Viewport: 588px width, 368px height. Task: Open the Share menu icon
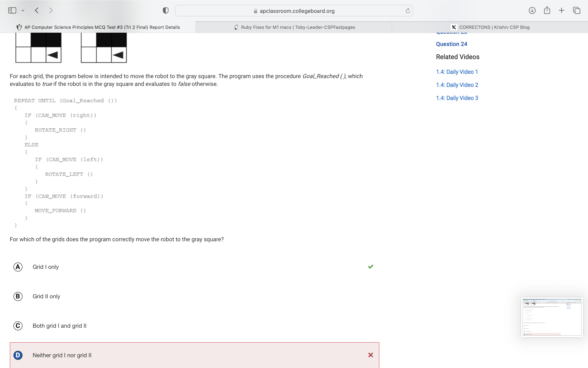tap(547, 10)
